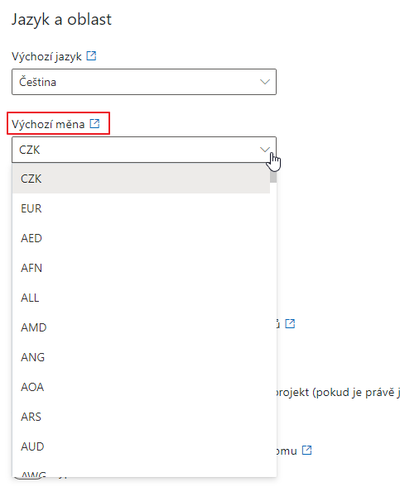Open help link icon beside Výchozí měna
This screenshot has width=400, height=501.
(x=95, y=124)
